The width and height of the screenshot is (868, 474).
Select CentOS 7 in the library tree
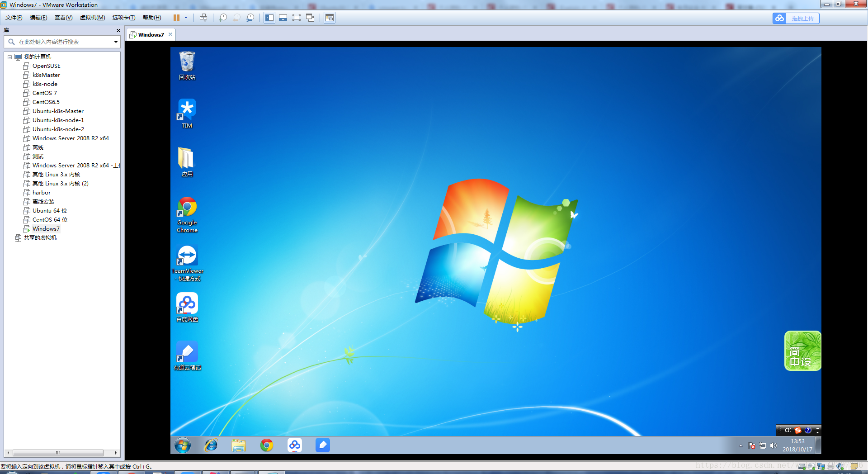click(x=44, y=93)
